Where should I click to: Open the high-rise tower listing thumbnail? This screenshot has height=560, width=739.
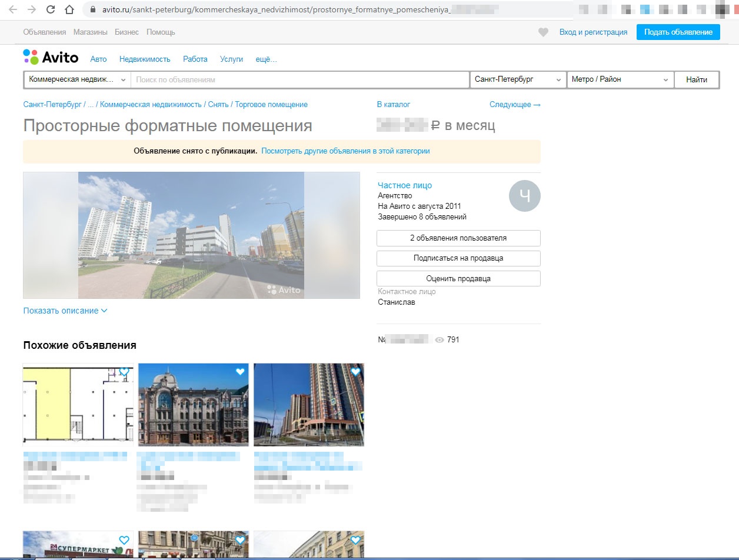pos(309,405)
